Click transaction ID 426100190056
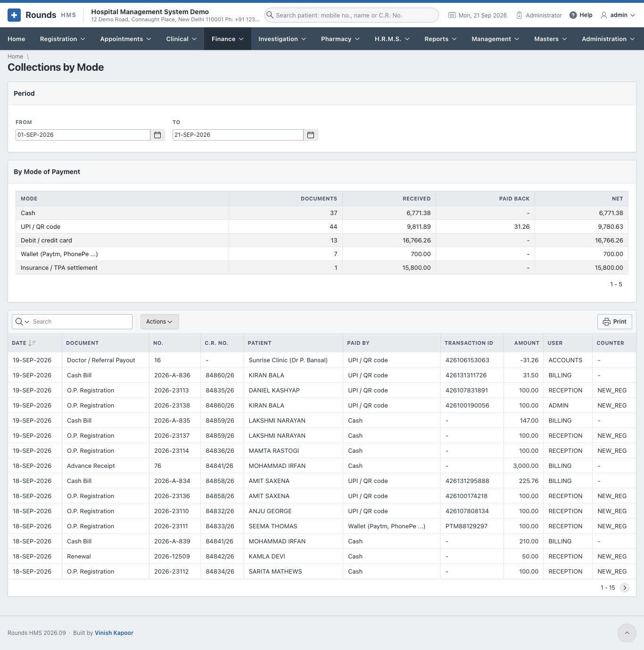The image size is (644, 650). (x=467, y=406)
